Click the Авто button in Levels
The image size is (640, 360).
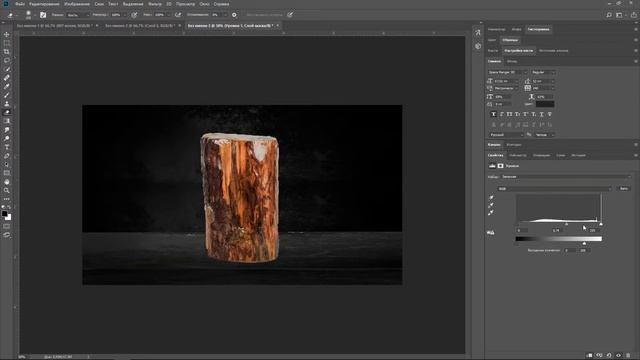(624, 189)
